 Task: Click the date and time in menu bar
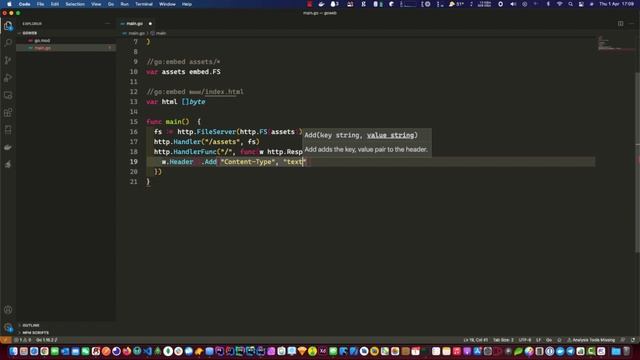pos(616,4)
